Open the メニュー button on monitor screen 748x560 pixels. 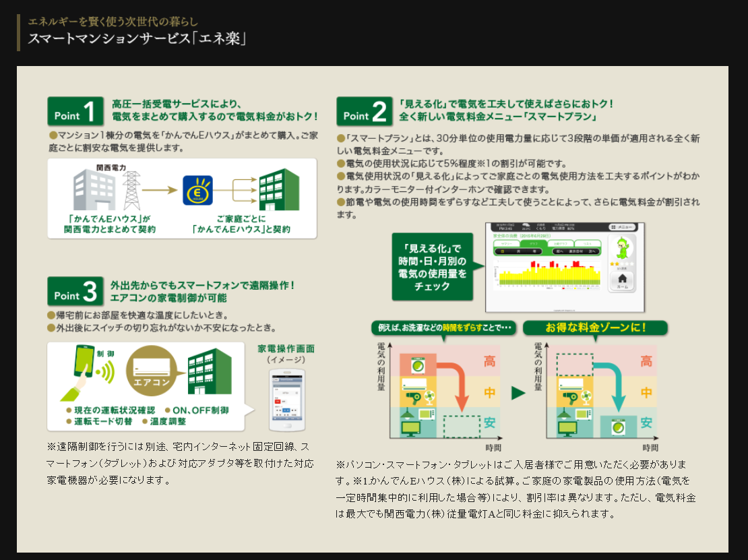[x=621, y=228]
